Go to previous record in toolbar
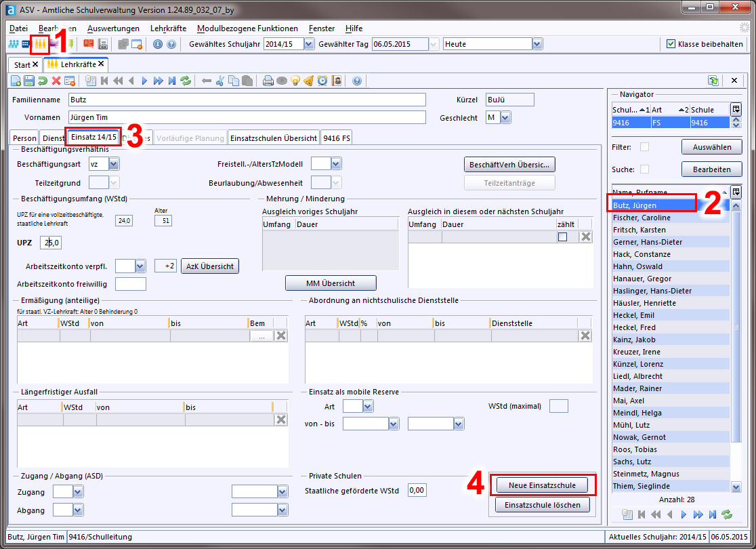The height and width of the screenshot is (549, 756). click(x=131, y=81)
